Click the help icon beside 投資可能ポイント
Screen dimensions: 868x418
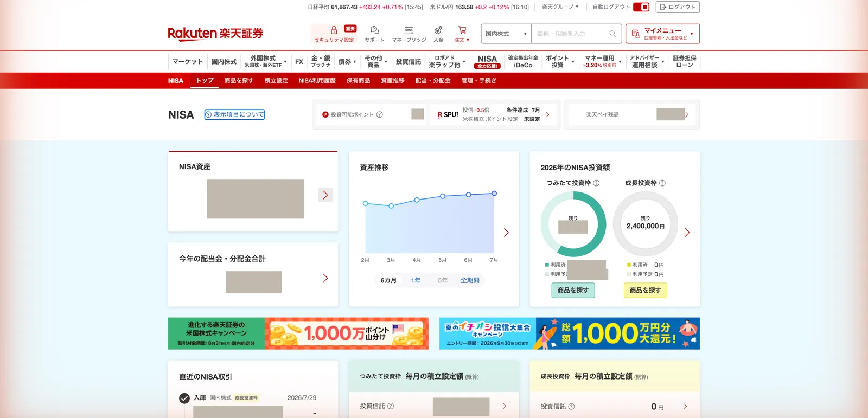tap(380, 114)
